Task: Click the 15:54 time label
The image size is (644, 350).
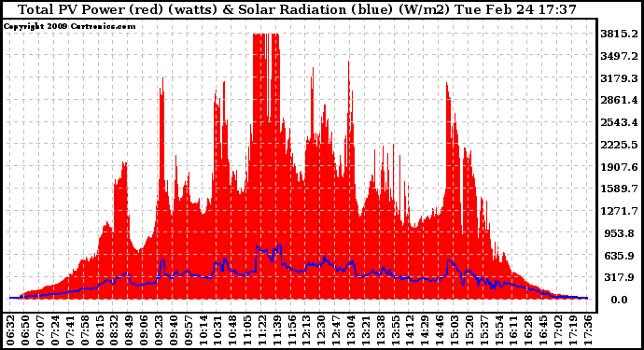Action: [498, 329]
